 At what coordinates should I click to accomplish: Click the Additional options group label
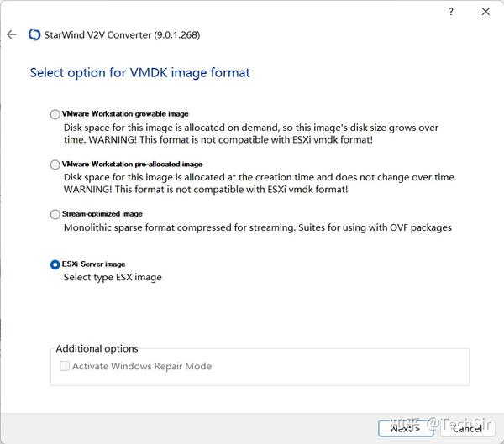coord(97,348)
